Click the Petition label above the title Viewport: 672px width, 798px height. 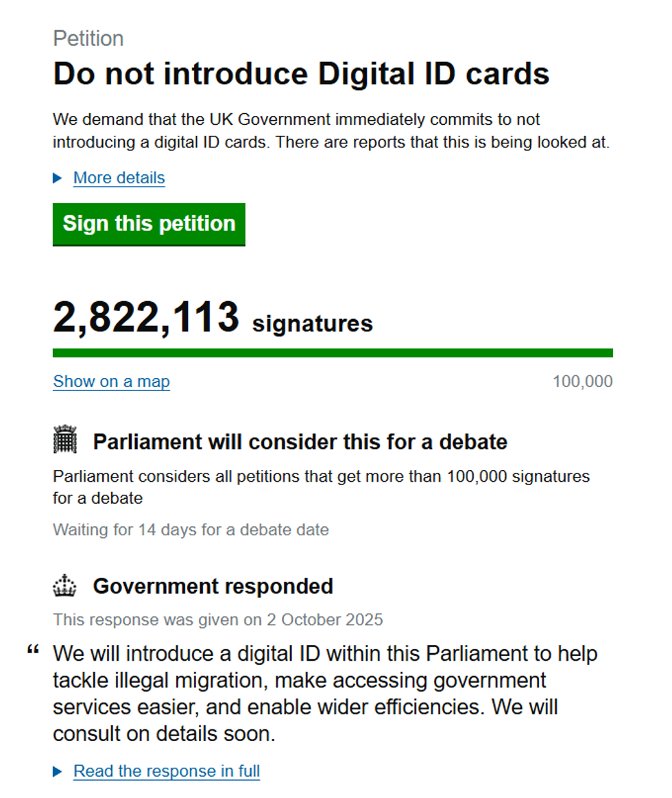tap(88, 38)
